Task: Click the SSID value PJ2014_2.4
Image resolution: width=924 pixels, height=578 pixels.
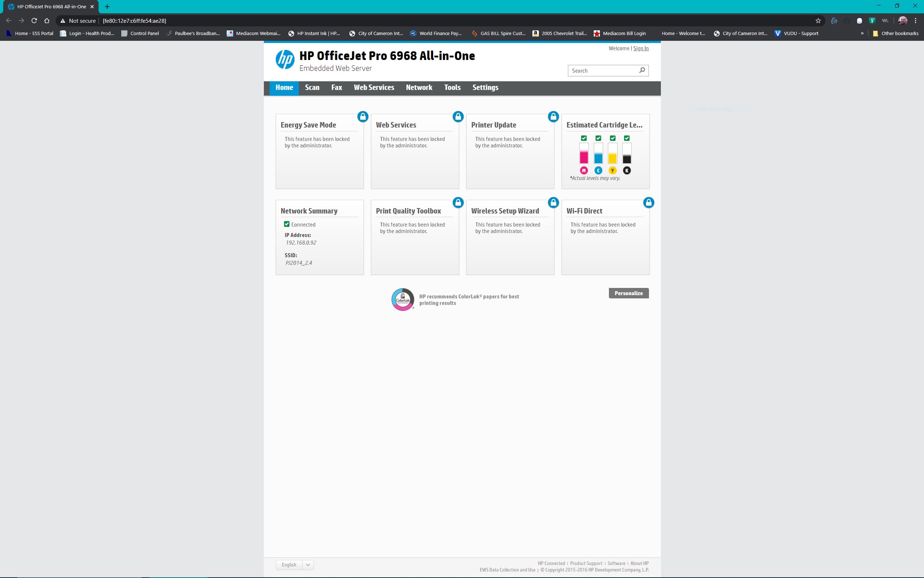Action: click(299, 263)
